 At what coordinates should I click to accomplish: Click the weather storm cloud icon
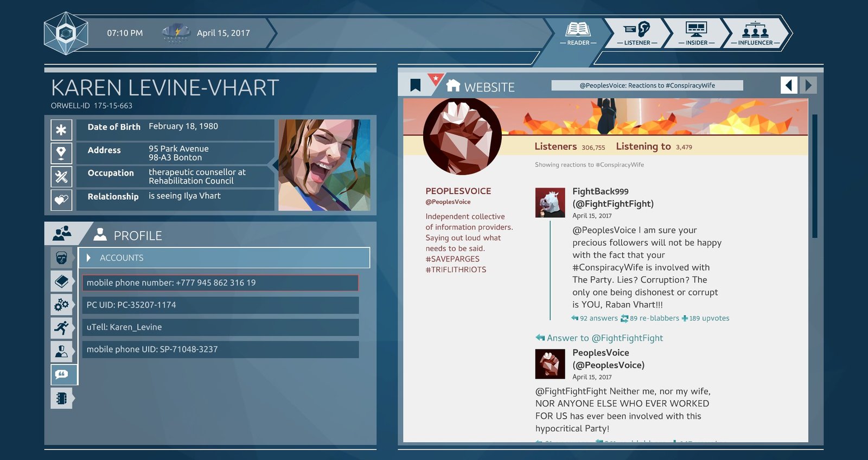pos(176,33)
